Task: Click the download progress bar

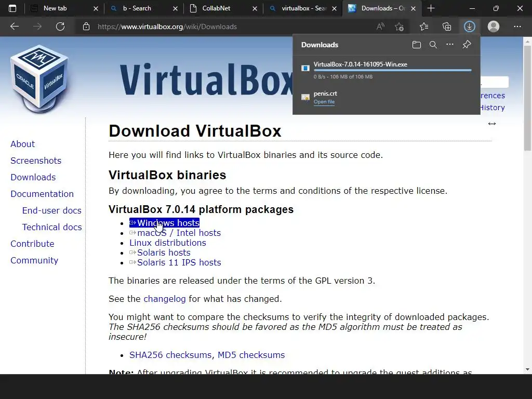Action: (393, 70)
